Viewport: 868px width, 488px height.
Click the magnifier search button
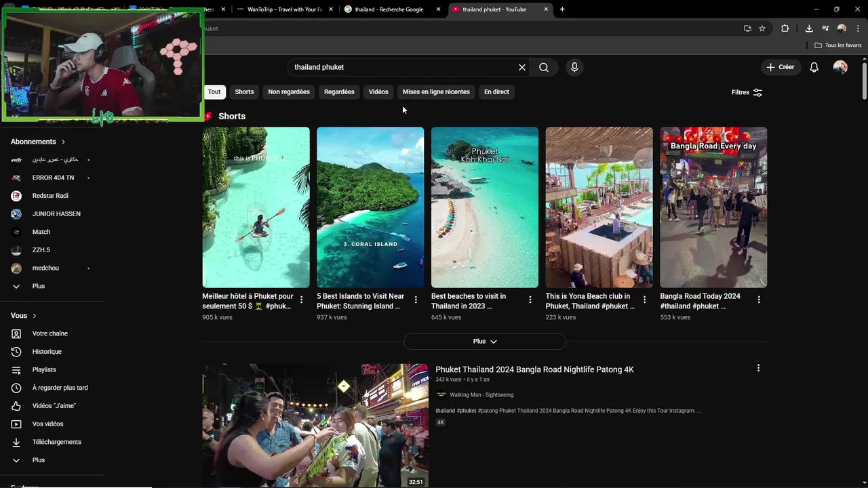pyautogui.click(x=544, y=67)
